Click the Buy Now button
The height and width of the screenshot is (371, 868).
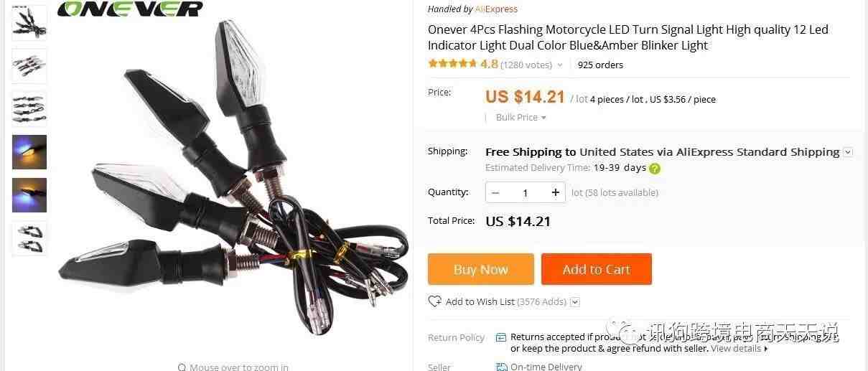pos(481,269)
